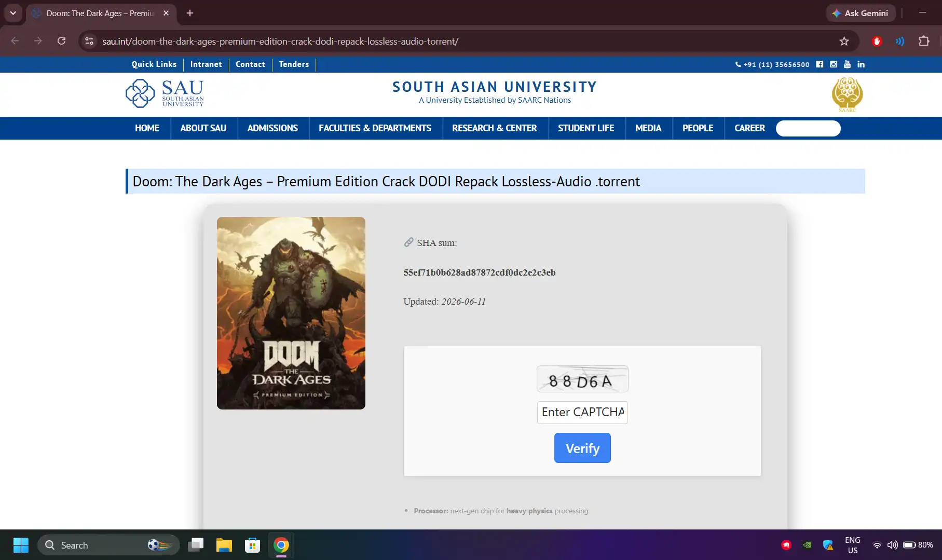Open the PEOPLE menu

pos(698,128)
